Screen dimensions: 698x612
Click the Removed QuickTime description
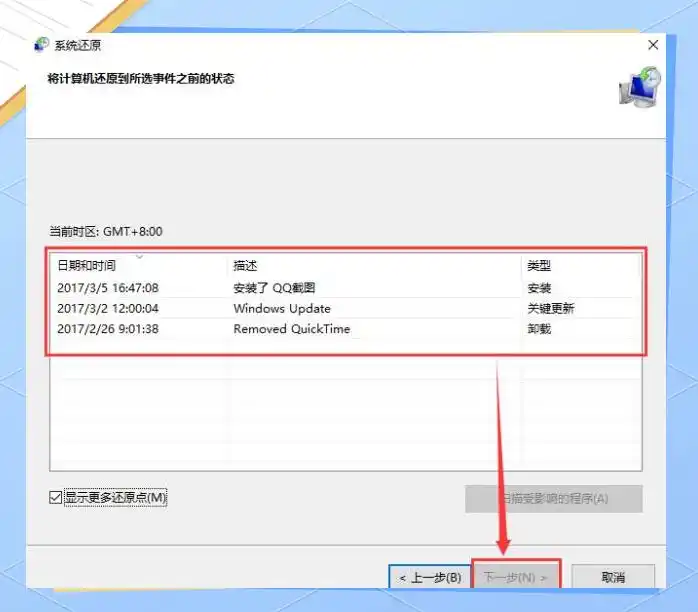pyautogui.click(x=292, y=329)
